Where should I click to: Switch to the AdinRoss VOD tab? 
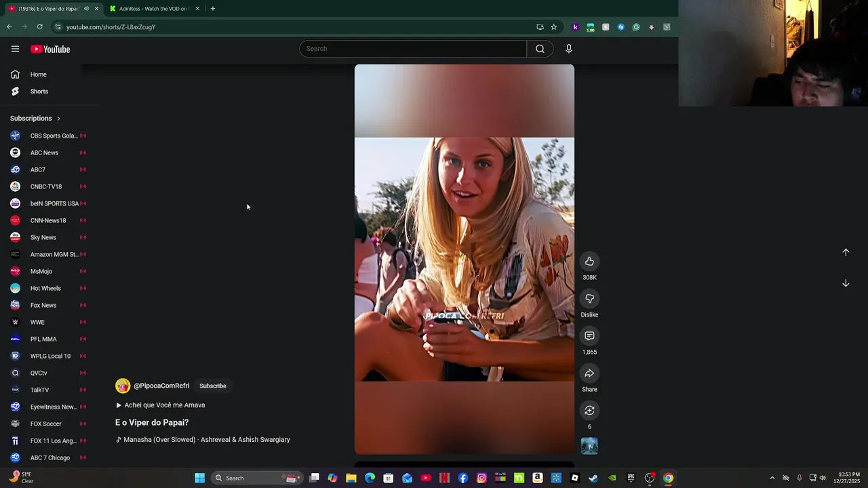[x=153, y=9]
